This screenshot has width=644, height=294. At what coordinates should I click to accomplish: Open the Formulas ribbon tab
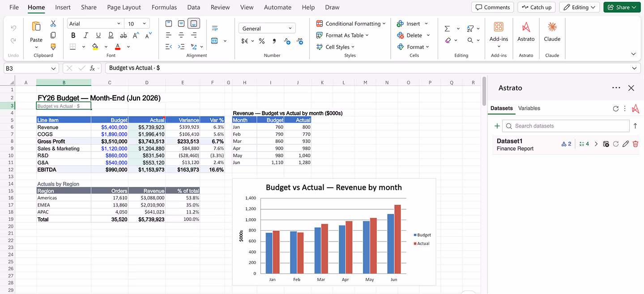pyautogui.click(x=164, y=7)
